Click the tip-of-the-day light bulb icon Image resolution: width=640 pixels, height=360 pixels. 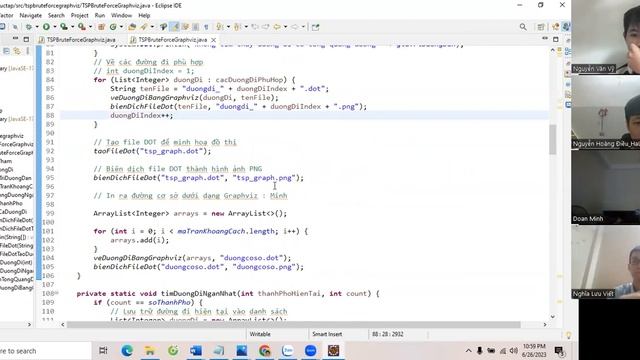pyautogui.click(x=568, y=335)
